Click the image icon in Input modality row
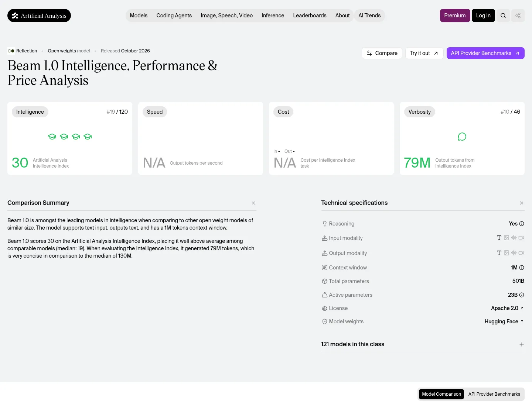532x406 pixels. coord(507,238)
